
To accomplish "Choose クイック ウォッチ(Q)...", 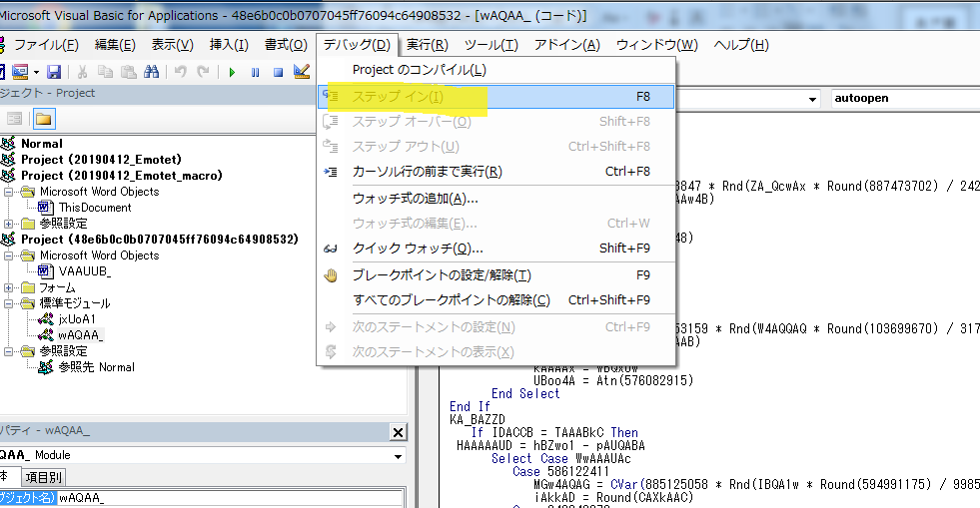I will pyautogui.click(x=496, y=249).
